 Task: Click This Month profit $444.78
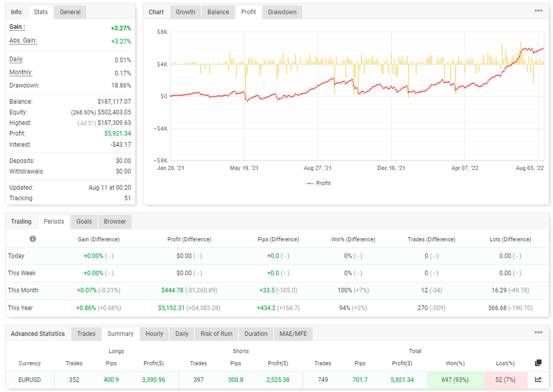pyautogui.click(x=172, y=290)
